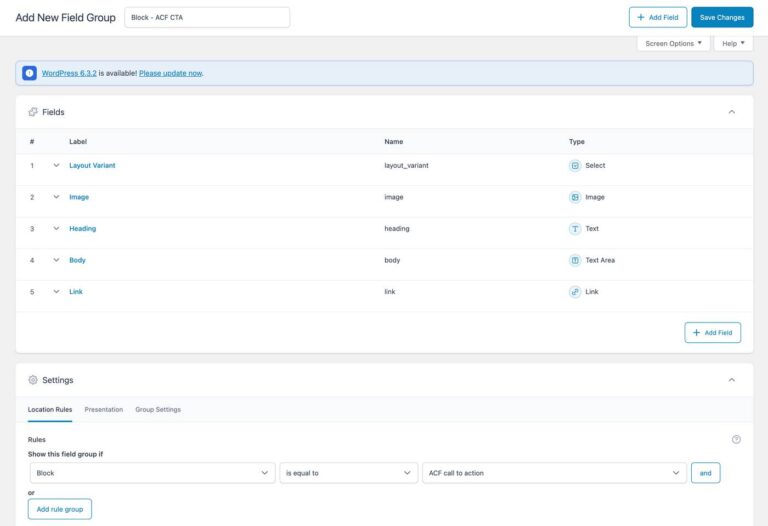
Task: Open the 'ACF call to action' value dropdown
Action: tap(554, 473)
